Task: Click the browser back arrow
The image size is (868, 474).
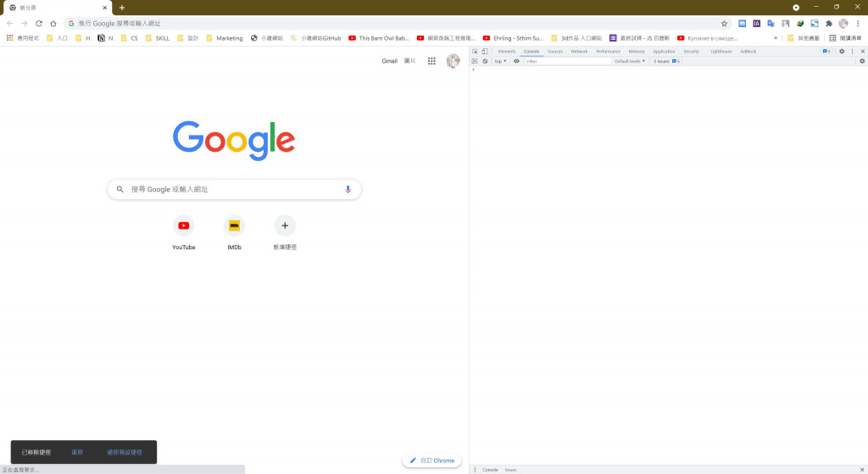Action: click(10, 23)
